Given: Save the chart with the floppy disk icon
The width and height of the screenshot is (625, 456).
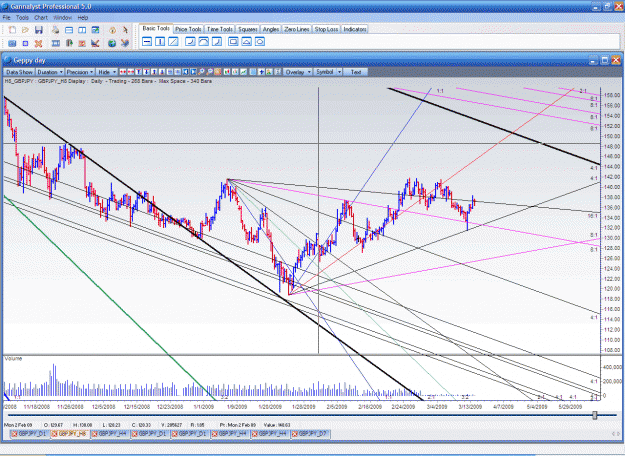Looking at the screenshot, I should point(39,30).
